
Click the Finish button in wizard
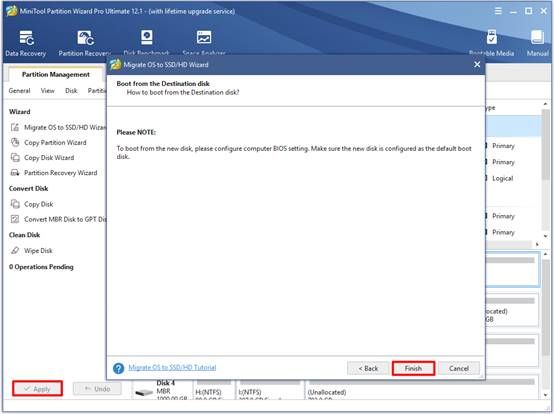point(413,368)
